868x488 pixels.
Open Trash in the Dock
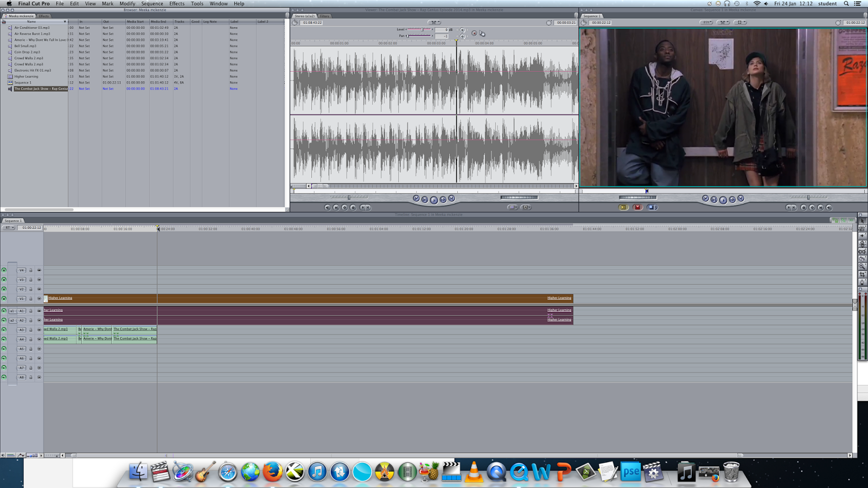(731, 472)
